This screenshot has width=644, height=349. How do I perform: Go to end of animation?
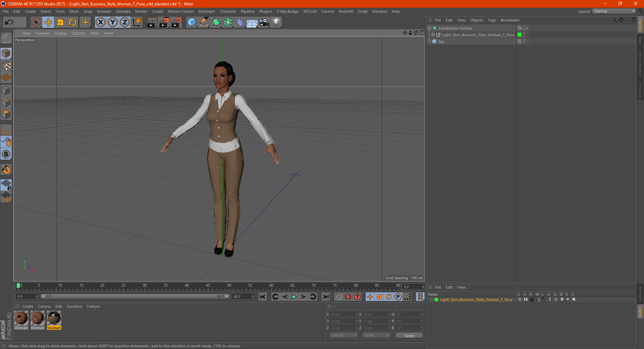(325, 297)
